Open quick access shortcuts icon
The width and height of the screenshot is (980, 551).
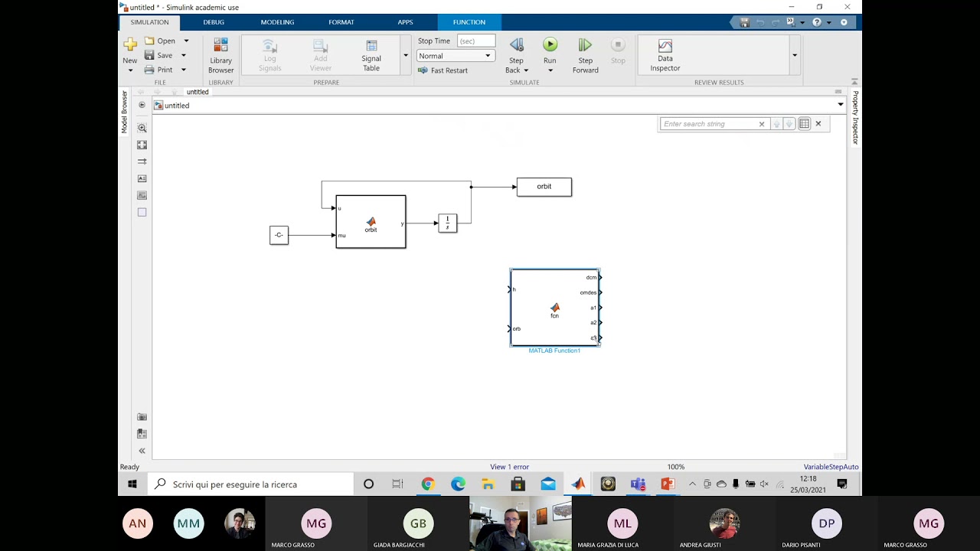[791, 22]
